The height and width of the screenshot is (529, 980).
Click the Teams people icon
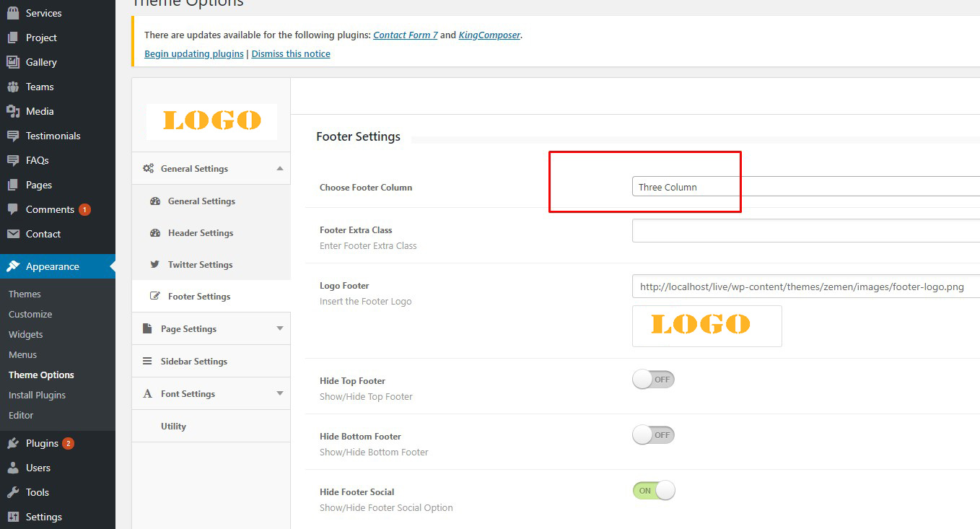13,87
